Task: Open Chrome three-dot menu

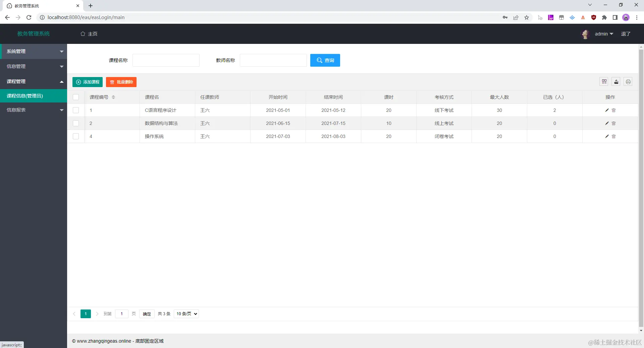Action: (637, 17)
